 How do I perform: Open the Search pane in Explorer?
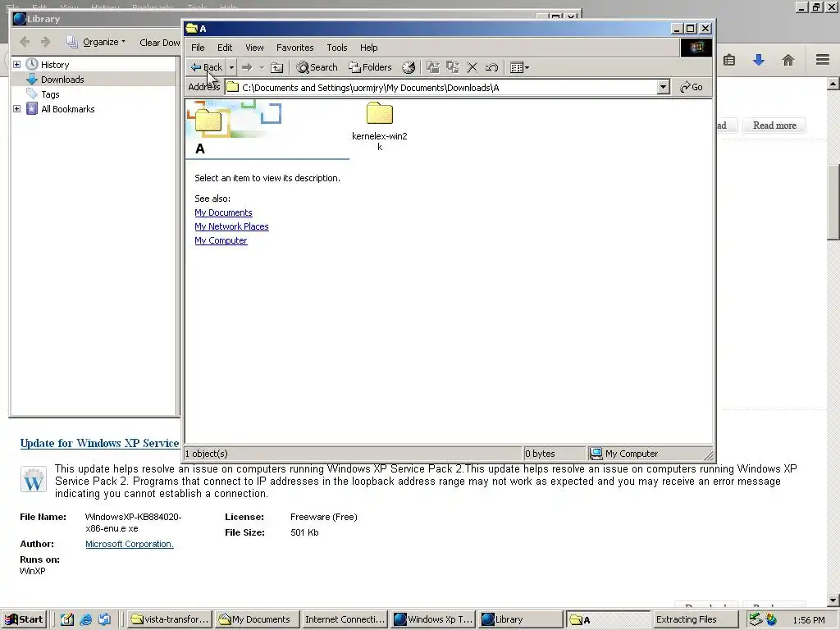317,67
